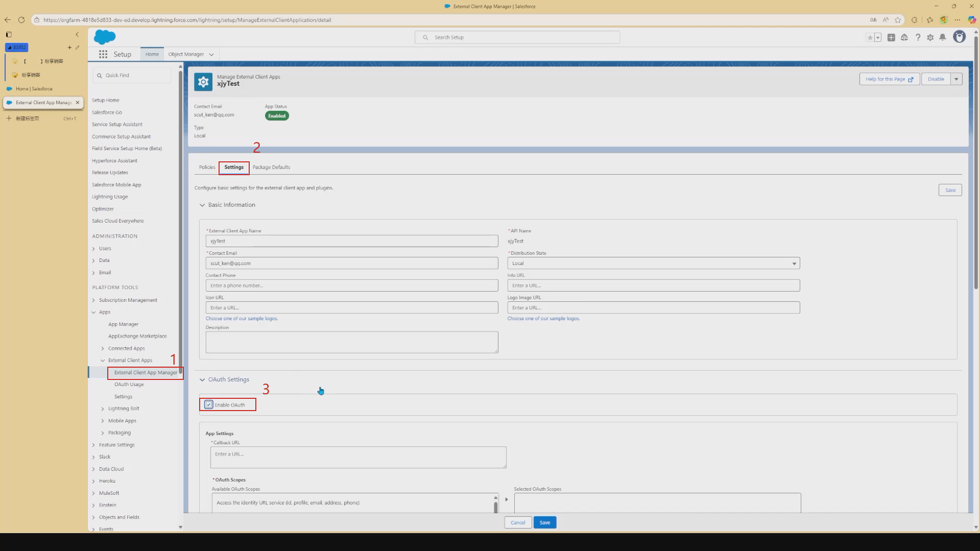Reload the page with the refresh icon

[21, 20]
